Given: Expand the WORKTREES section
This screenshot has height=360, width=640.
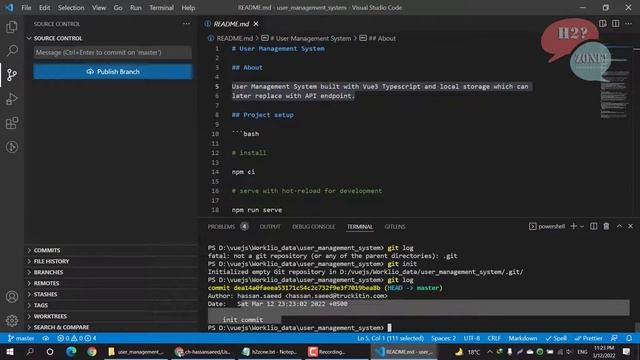Looking at the screenshot, I should click(x=50, y=316).
